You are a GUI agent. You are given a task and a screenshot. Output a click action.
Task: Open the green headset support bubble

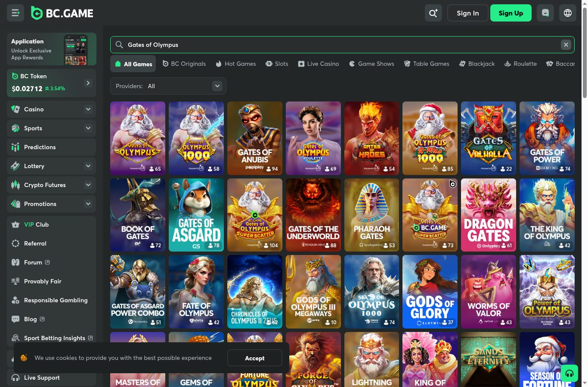(x=569, y=373)
